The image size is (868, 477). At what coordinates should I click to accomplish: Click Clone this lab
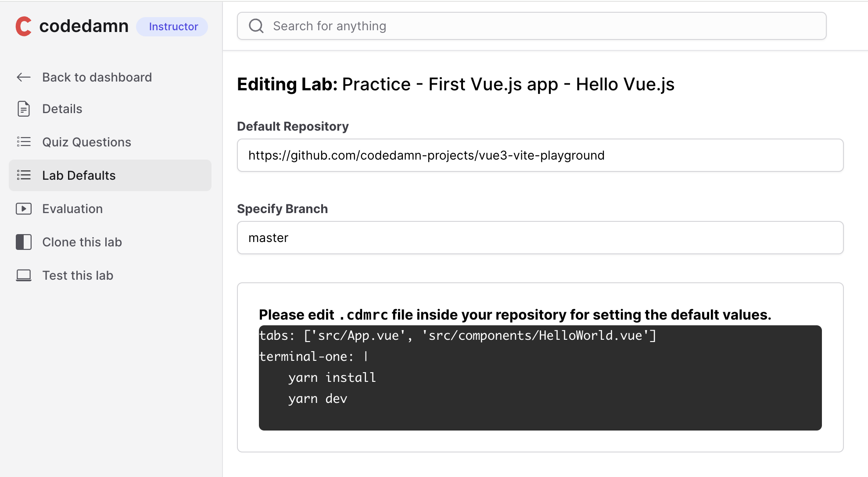[82, 242]
